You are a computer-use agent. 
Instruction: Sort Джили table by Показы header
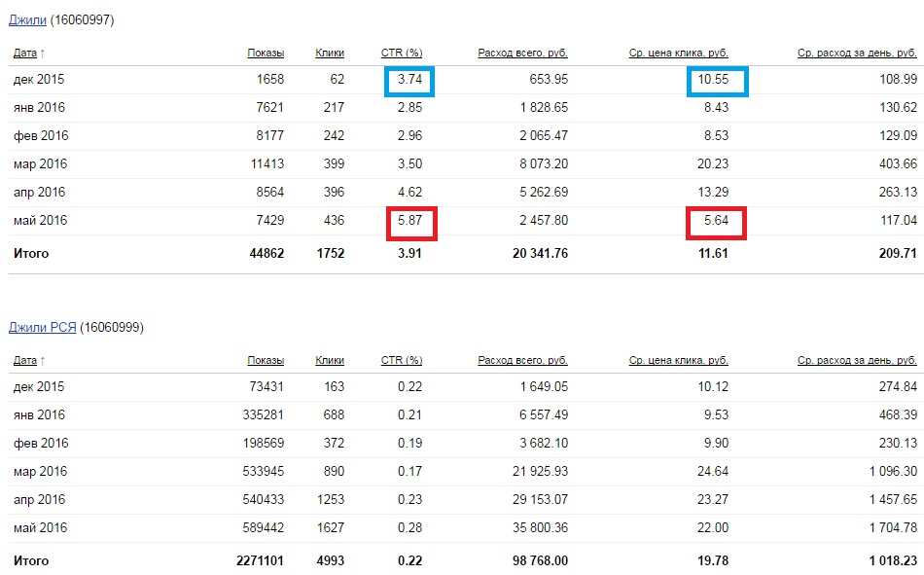[266, 53]
